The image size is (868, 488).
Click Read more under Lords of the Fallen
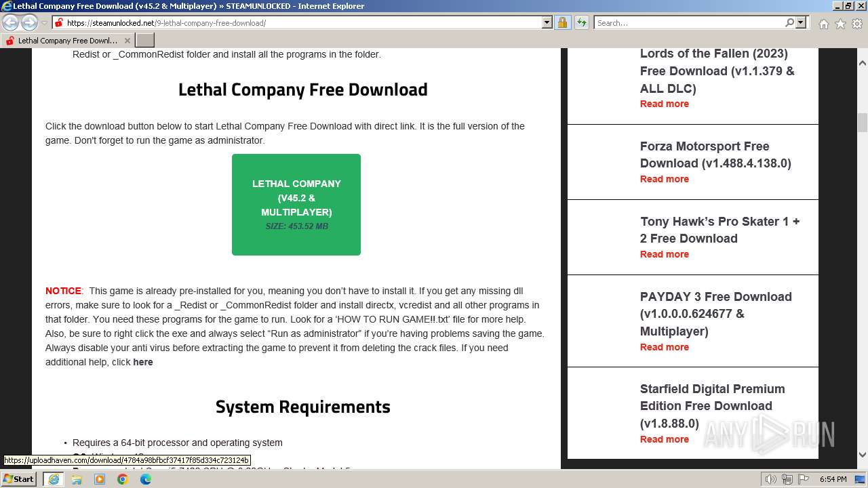665,104
